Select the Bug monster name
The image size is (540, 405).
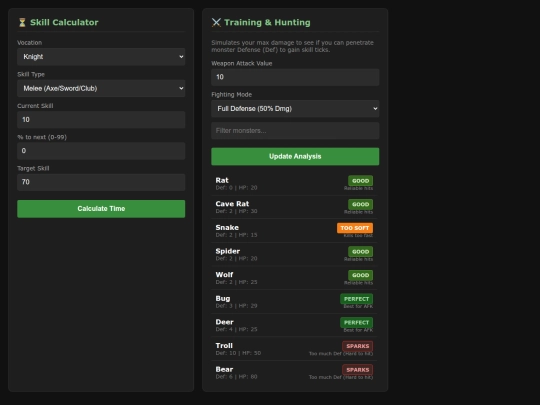pos(223,299)
